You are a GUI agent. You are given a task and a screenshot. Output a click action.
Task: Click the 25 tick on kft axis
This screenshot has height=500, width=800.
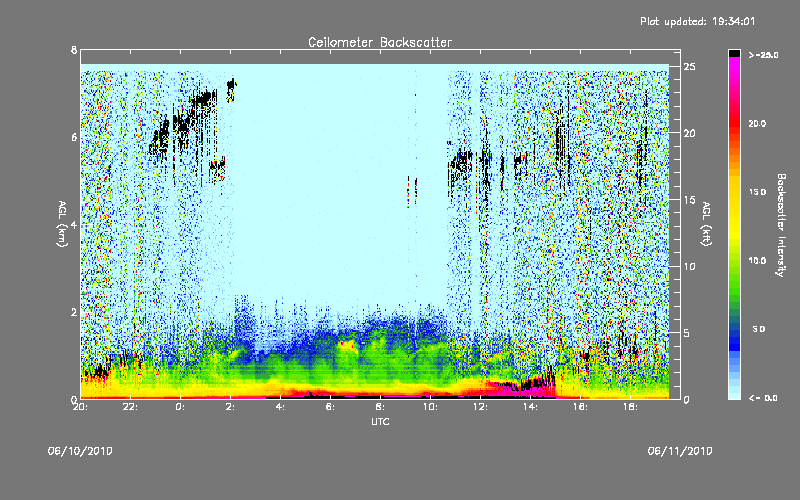click(x=689, y=67)
